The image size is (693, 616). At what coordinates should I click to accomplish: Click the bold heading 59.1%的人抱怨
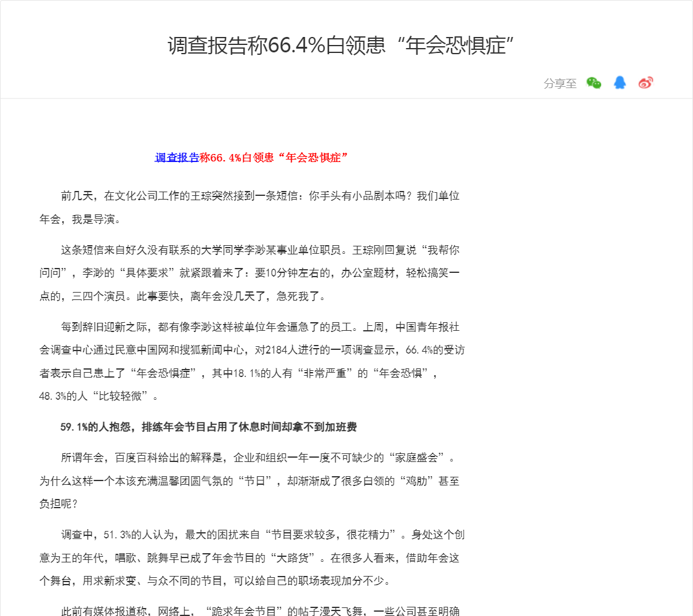[x=209, y=427]
